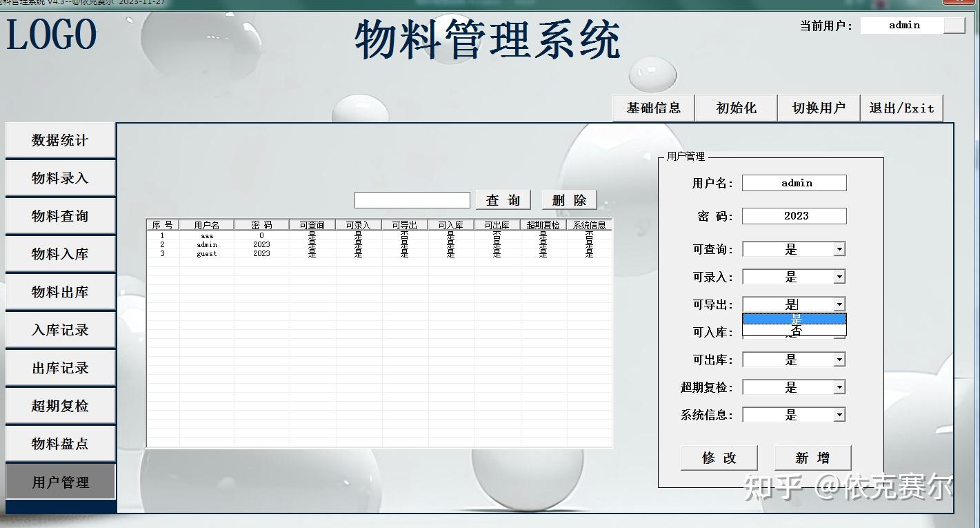Collapse the 可导出 dropdown via its arrow
This screenshot has width=980, height=528.
(x=839, y=304)
